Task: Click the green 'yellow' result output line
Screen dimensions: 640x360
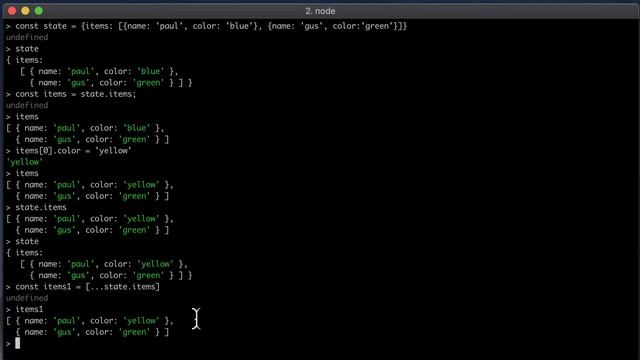Action: click(24, 162)
